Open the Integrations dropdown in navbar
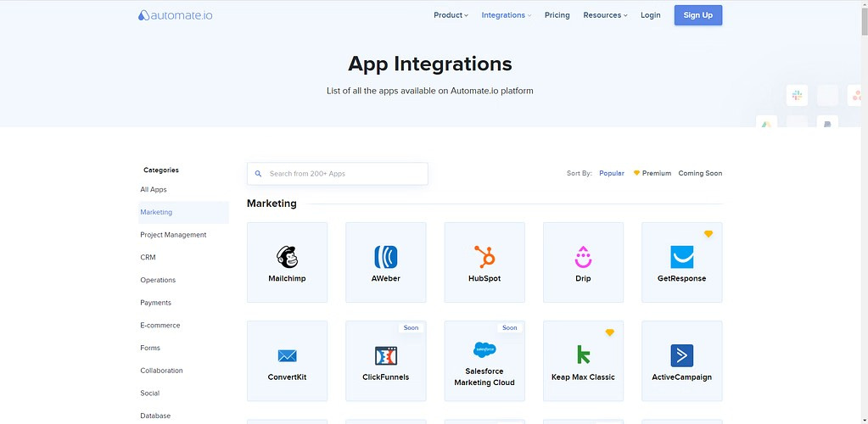Viewport: 868px width, 424px height. click(x=506, y=15)
